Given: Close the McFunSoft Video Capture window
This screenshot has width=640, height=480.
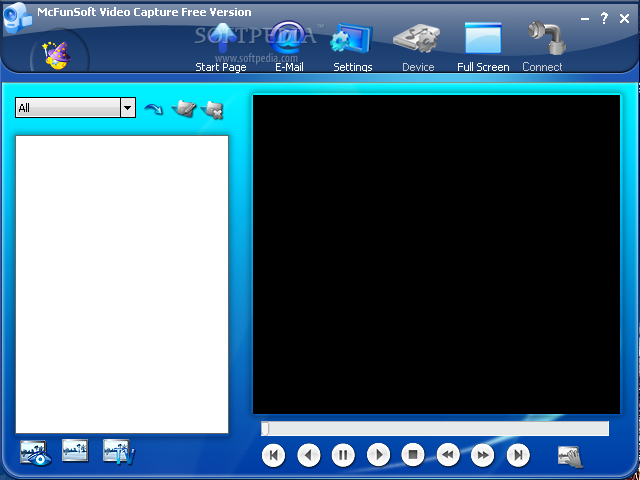Looking at the screenshot, I should (x=624, y=18).
